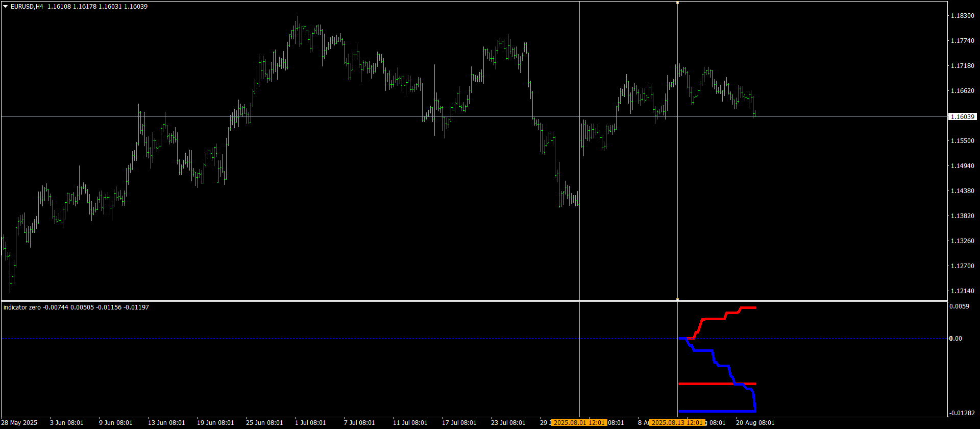Click the 1.17740 price scale label

[962, 41]
